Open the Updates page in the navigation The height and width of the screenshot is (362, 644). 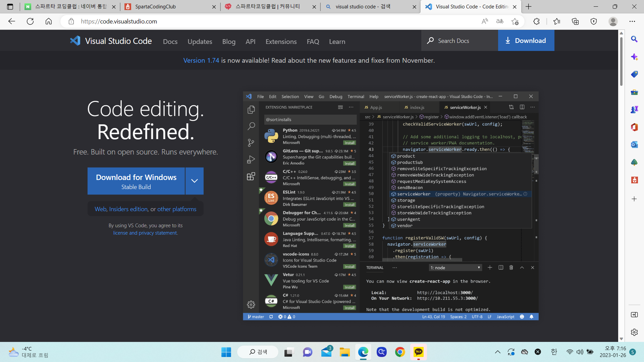(200, 42)
